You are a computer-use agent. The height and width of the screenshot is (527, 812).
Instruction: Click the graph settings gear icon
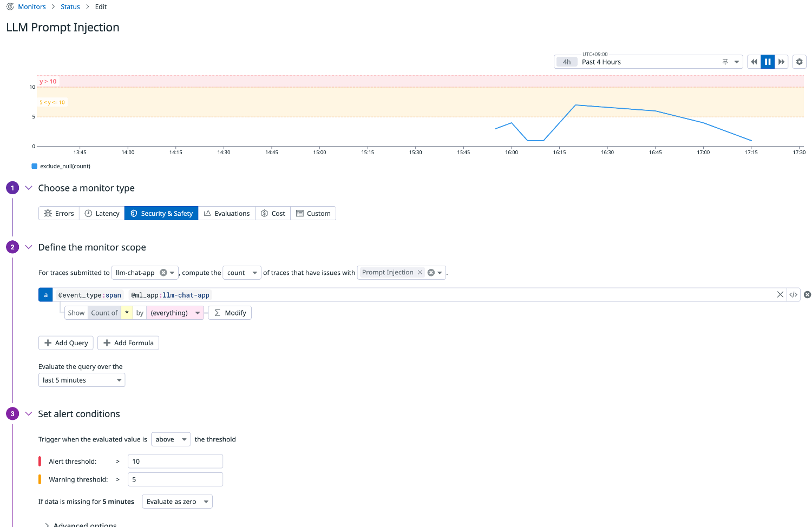click(x=799, y=62)
